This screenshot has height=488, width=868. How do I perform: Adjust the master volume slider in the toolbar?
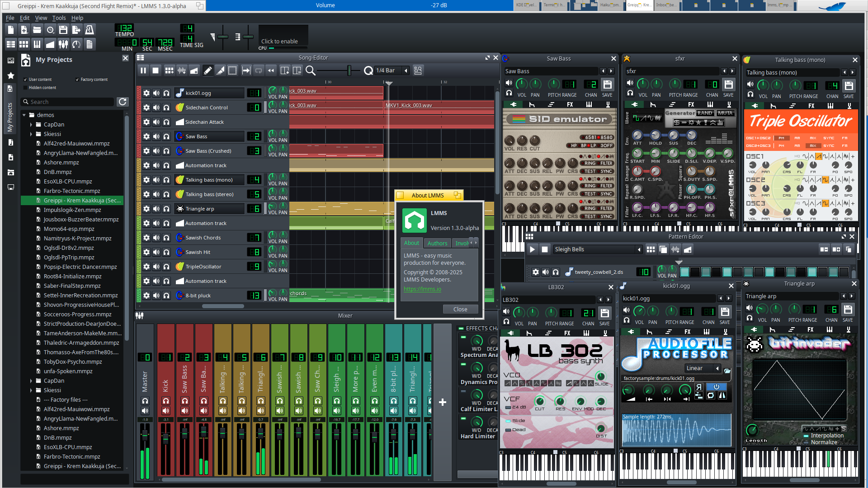(223, 37)
